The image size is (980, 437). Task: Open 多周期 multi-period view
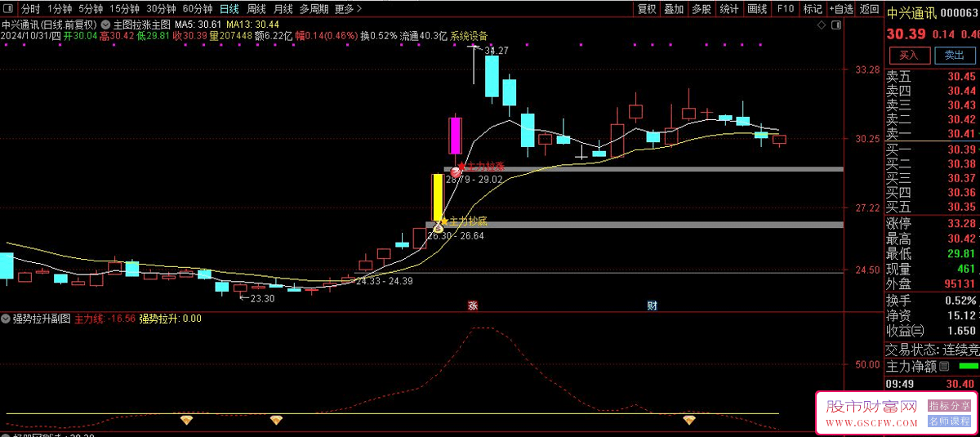click(314, 9)
